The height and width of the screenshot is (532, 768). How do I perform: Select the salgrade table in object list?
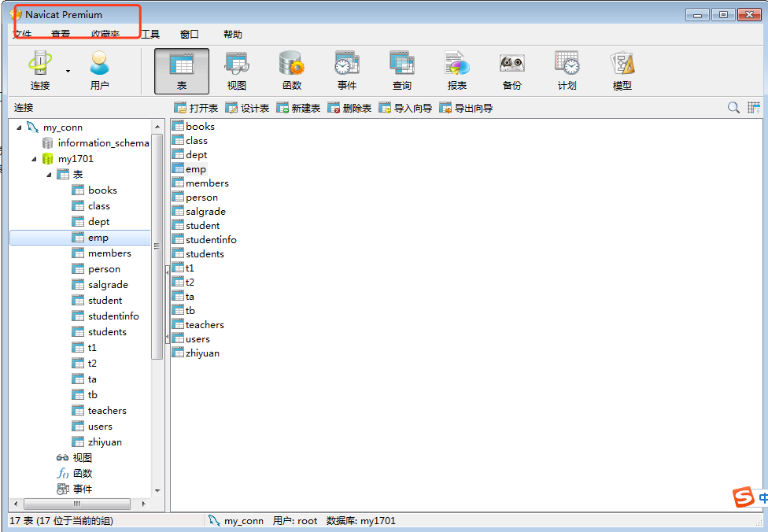205,212
